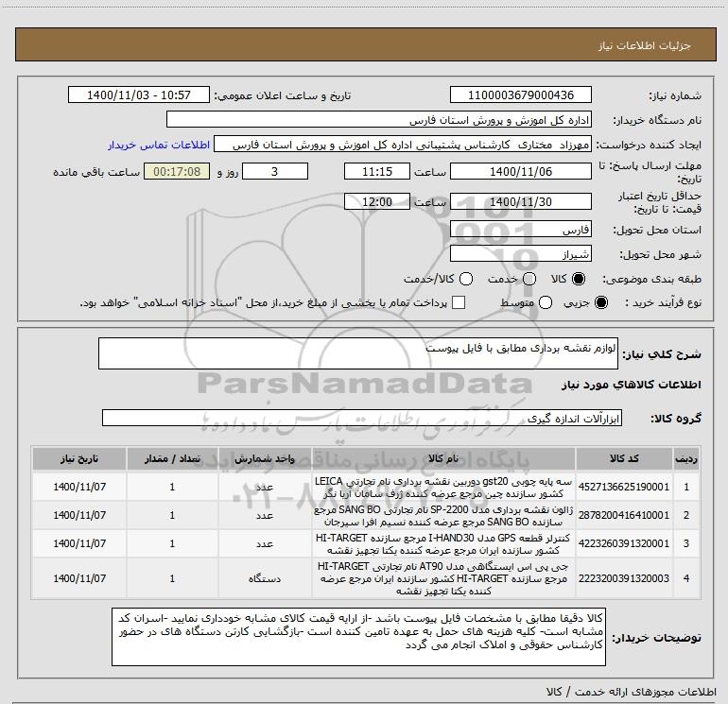Select the جزیی purchase type radio
Image resolution: width=728 pixels, height=704 pixels.
click(600, 303)
